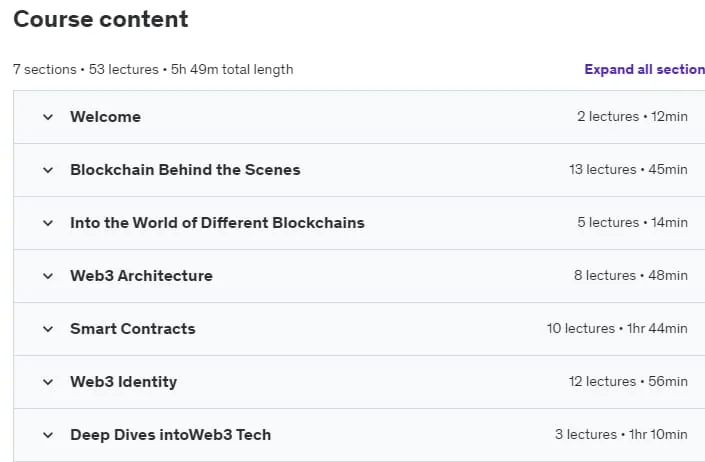Click the chevron icon for Web3 Architecture
The height and width of the screenshot is (462, 705).
click(x=48, y=276)
